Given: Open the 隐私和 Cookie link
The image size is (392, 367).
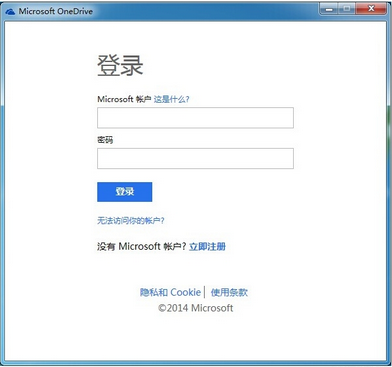Looking at the screenshot, I should point(170,292).
